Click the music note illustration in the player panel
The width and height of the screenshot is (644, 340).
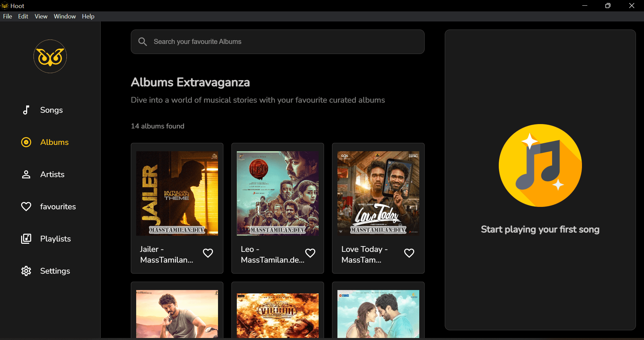pyautogui.click(x=540, y=165)
